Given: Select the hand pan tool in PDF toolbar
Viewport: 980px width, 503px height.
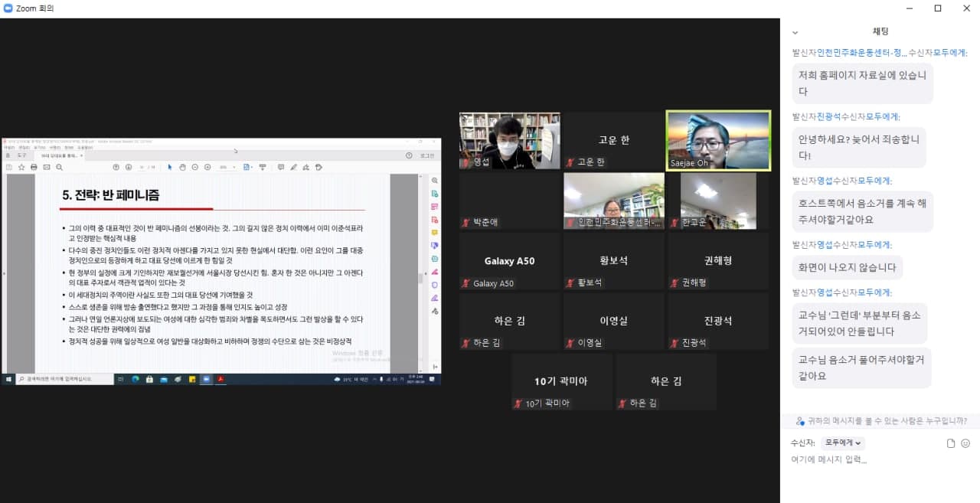Looking at the screenshot, I should [182, 167].
